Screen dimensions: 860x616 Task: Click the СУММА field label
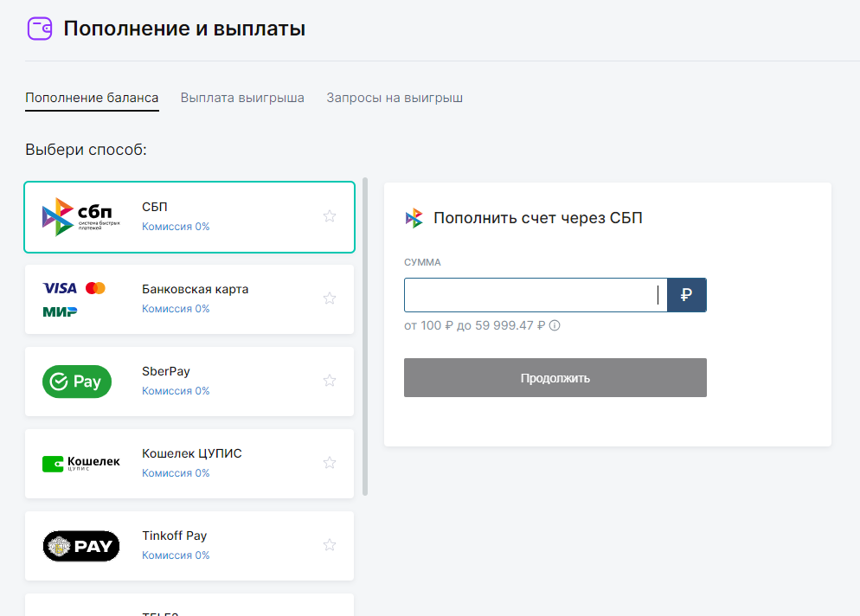click(x=422, y=262)
